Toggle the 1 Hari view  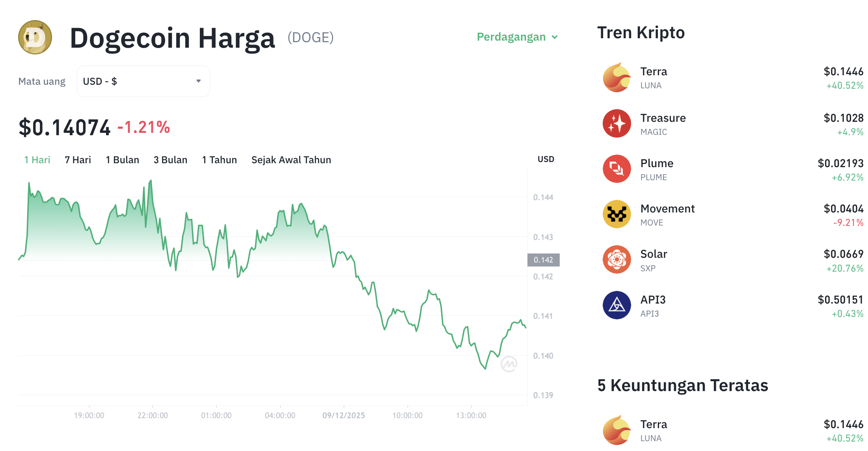(37, 160)
